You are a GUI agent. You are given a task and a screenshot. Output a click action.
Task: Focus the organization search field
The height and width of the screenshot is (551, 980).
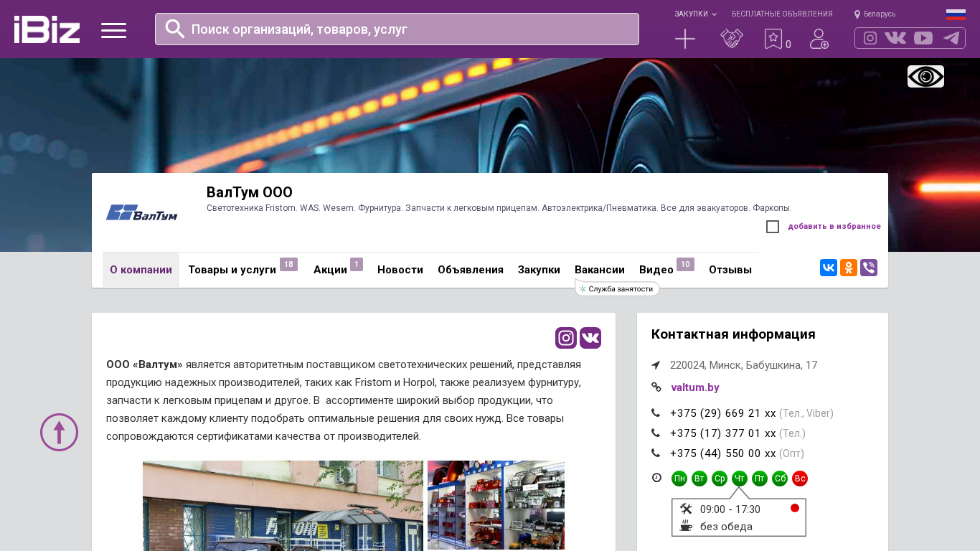(397, 29)
